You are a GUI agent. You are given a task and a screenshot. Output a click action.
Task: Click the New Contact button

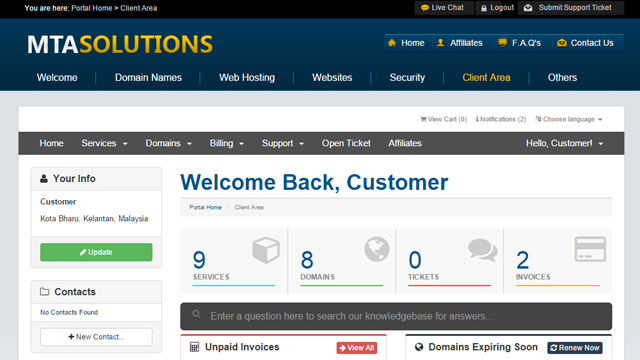click(96, 337)
